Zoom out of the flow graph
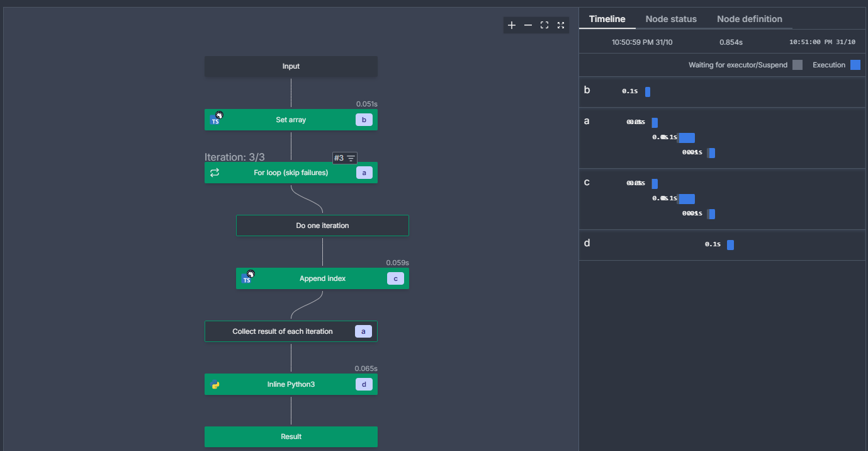 (528, 25)
